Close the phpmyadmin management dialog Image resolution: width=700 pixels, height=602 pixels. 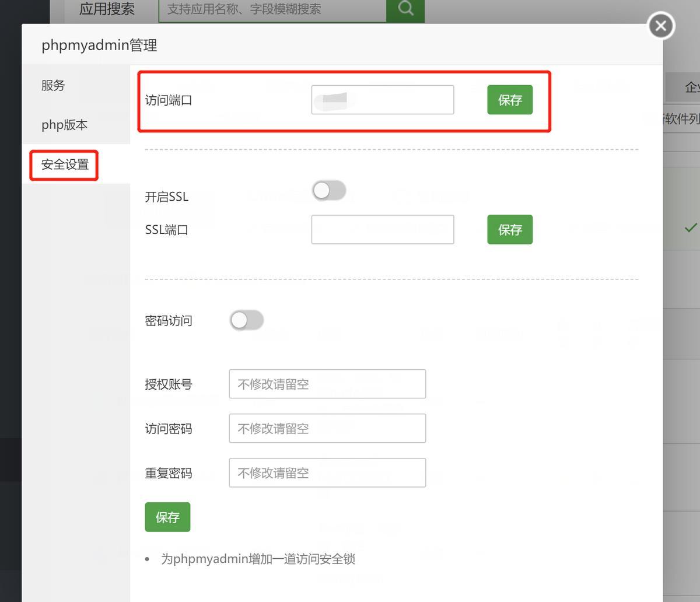660,26
